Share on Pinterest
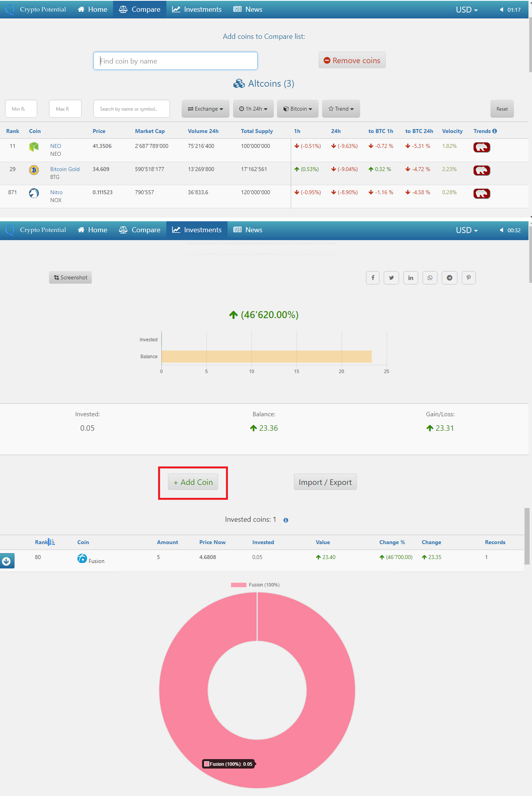This screenshot has width=532, height=796. point(469,278)
